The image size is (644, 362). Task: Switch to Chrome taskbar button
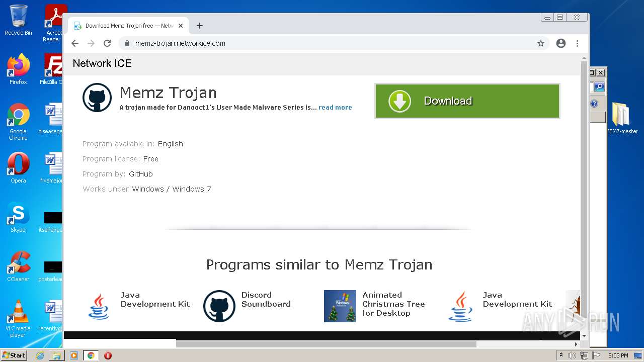pyautogui.click(x=91, y=355)
